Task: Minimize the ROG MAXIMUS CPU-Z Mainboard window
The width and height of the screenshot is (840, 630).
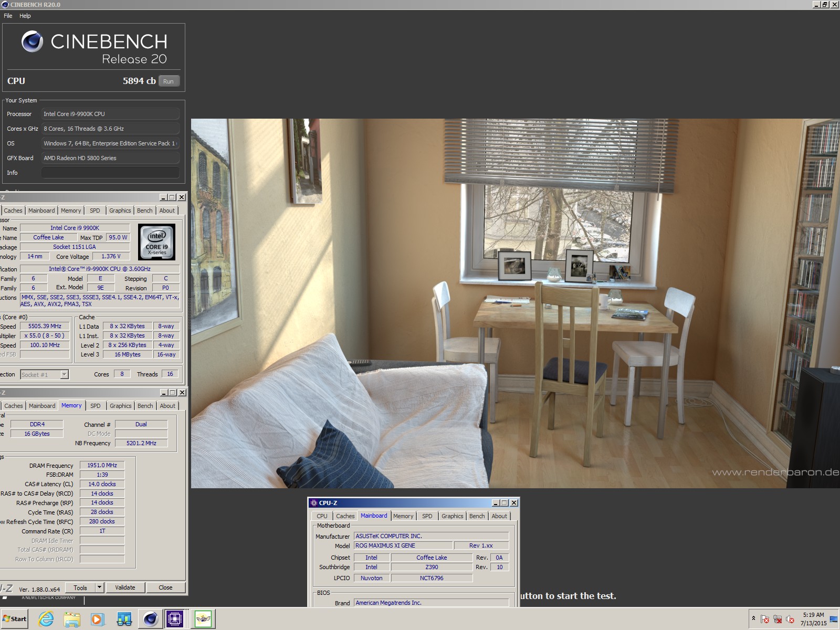Action: (496, 503)
